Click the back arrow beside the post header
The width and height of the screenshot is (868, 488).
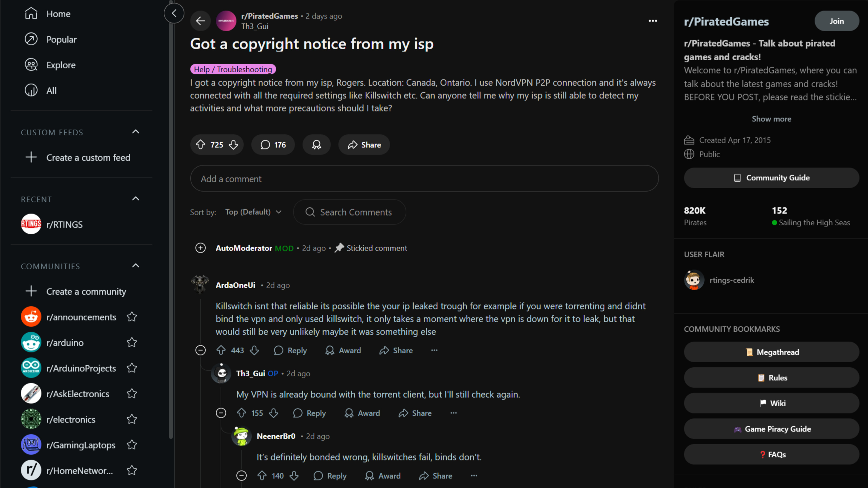(x=200, y=21)
